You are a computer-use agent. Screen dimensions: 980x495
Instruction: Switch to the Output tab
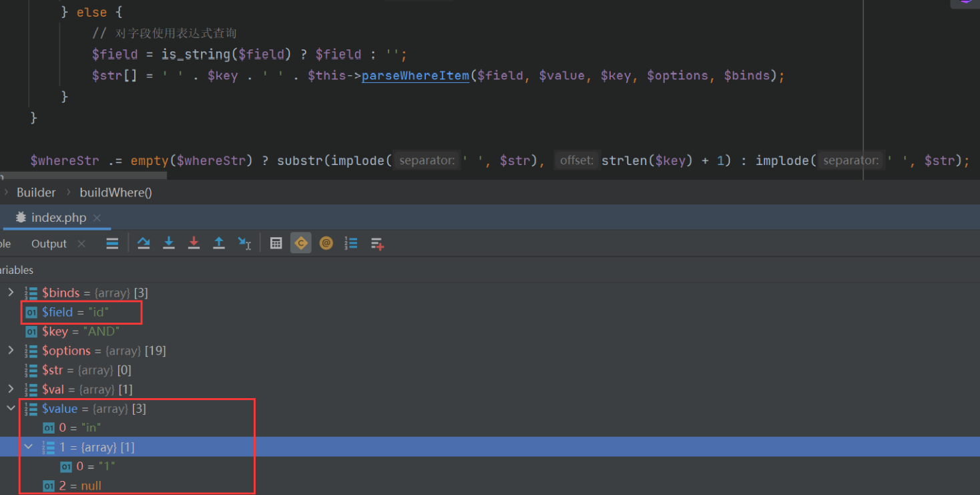(49, 244)
